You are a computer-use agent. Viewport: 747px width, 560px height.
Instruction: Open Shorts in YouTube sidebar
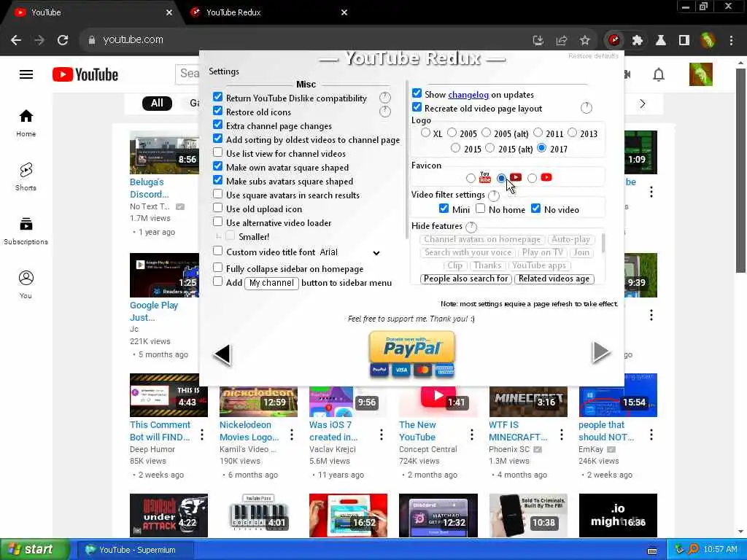26,176
